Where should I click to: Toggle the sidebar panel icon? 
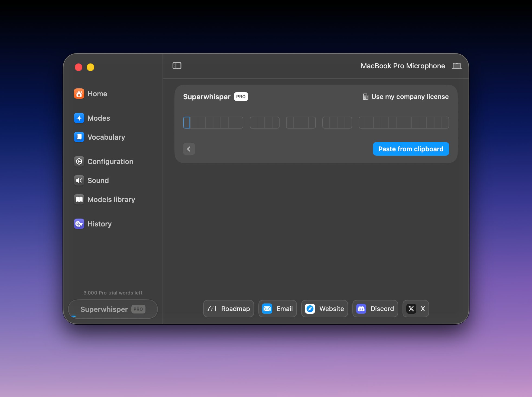tap(177, 66)
